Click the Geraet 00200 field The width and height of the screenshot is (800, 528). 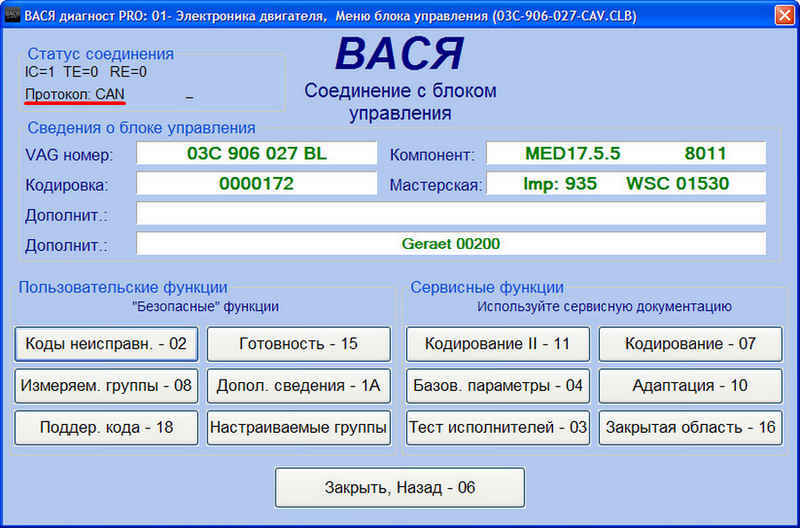(x=451, y=244)
